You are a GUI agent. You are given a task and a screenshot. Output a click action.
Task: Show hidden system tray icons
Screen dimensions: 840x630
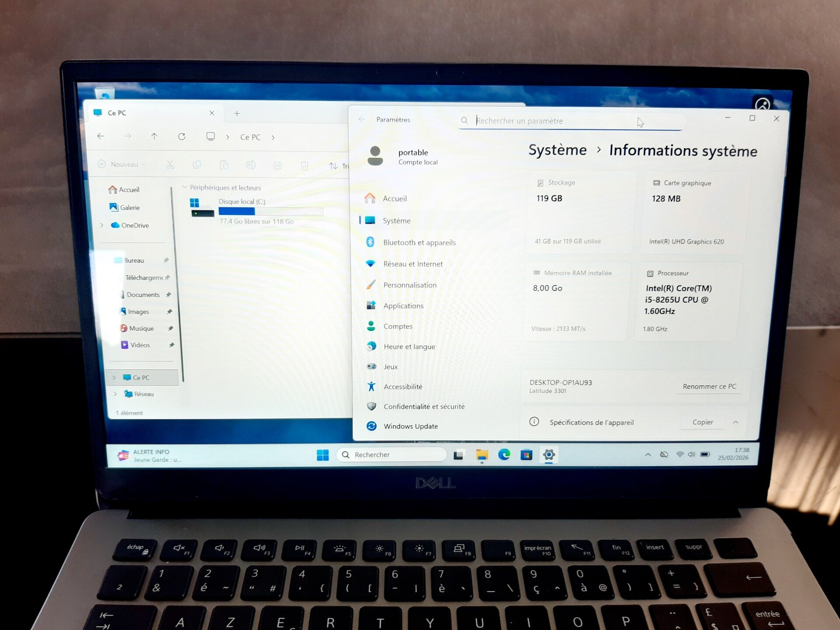point(647,455)
